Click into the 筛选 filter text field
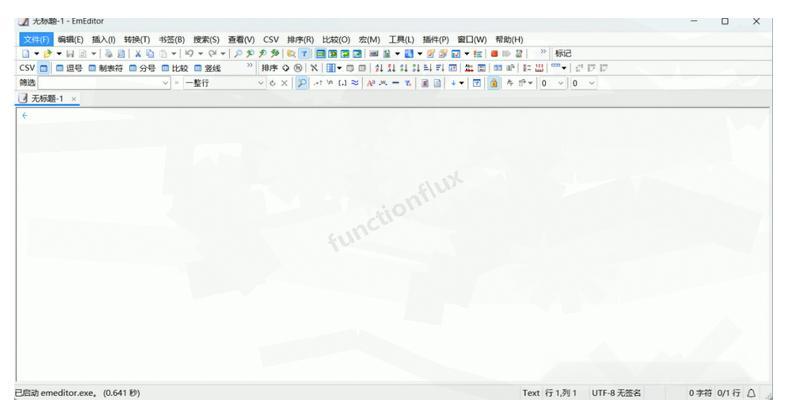The height and width of the screenshot is (419, 788). click(x=100, y=83)
